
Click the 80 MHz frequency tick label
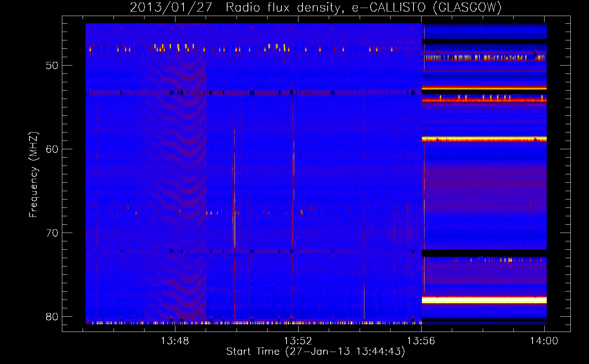pos(52,317)
